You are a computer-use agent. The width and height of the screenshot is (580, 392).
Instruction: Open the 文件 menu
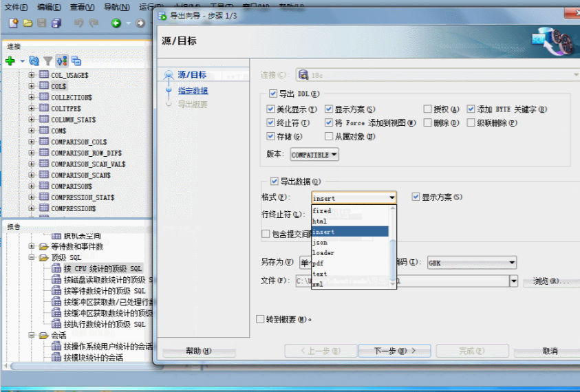coord(16,7)
